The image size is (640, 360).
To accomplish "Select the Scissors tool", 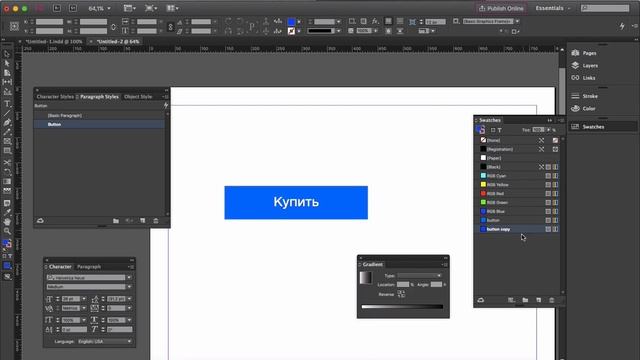I will click(x=7, y=162).
